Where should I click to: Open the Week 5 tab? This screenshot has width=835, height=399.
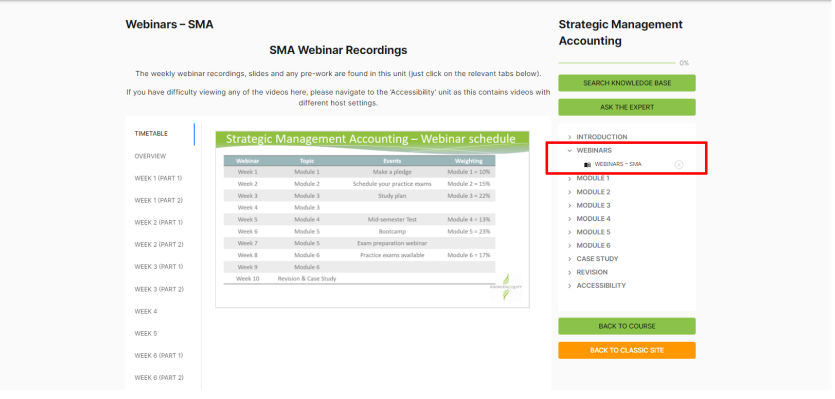coord(145,334)
